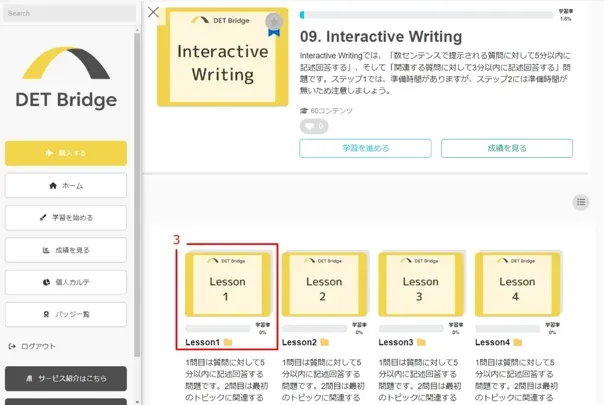This screenshot has height=405, width=604.
Task: Go to ホーム in the sidebar
Action: (66, 185)
